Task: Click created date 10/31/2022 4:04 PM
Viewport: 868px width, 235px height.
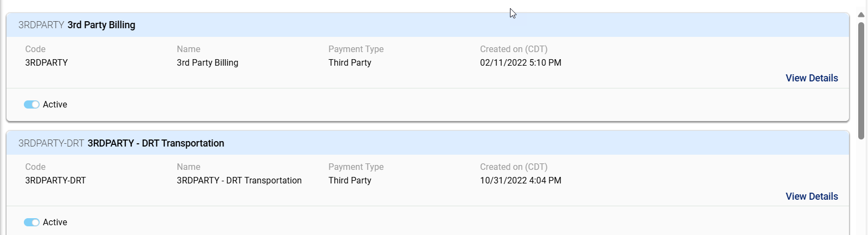Action: (x=520, y=180)
